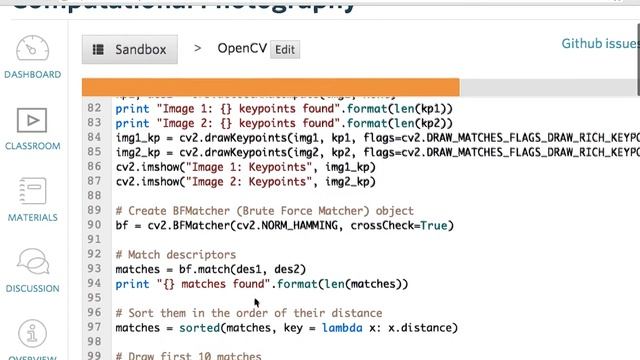640x360 pixels.
Task: Open the Classroom play icon
Action: coord(32,120)
